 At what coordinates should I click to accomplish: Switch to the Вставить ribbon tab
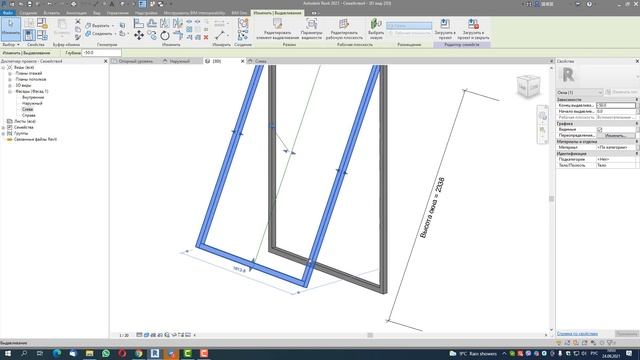51,13
